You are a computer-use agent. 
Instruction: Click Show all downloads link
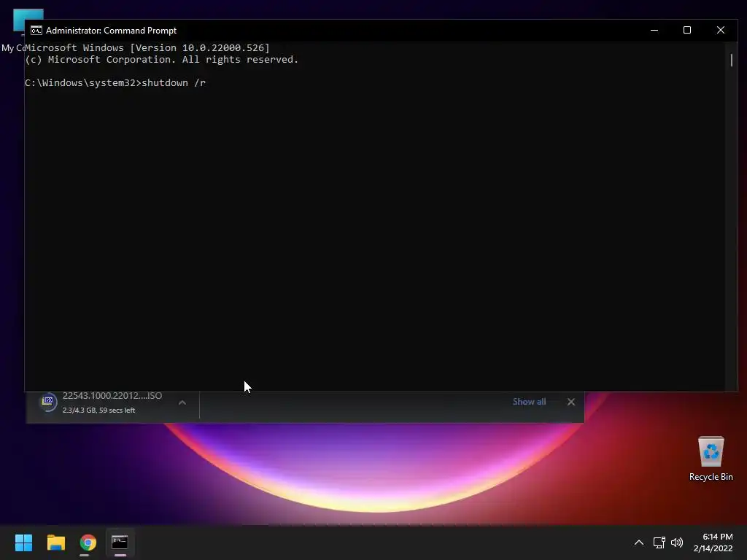pos(529,402)
